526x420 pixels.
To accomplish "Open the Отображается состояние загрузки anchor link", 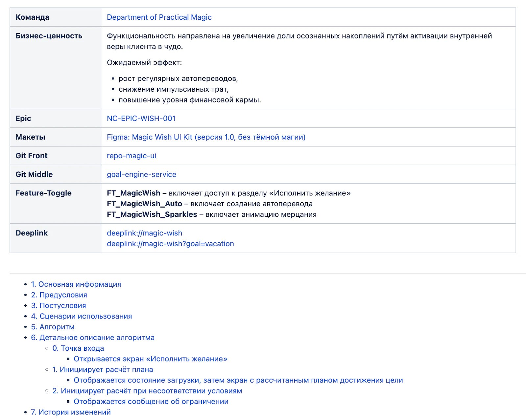I will point(238,380).
